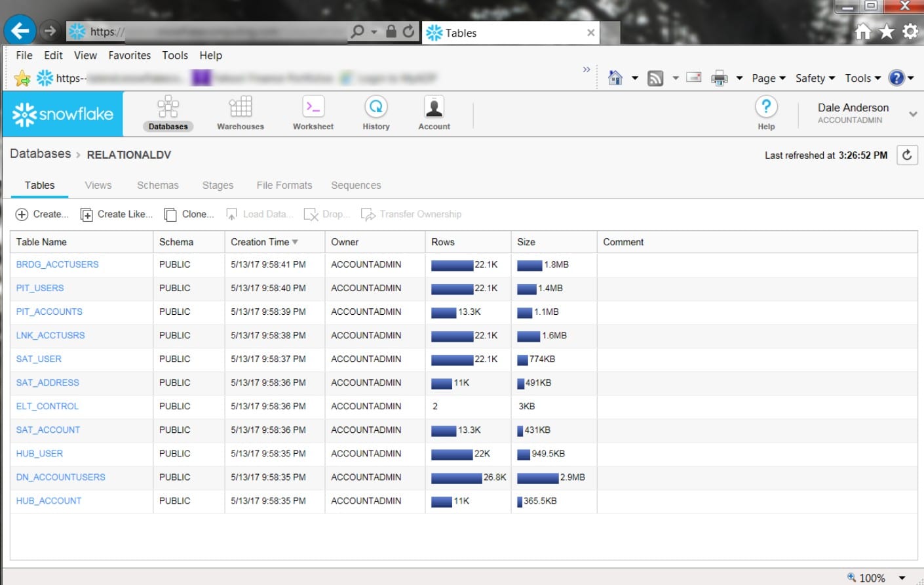Go forward with the browser forward arrow
Screen dimensions: 924x585
[50, 31]
